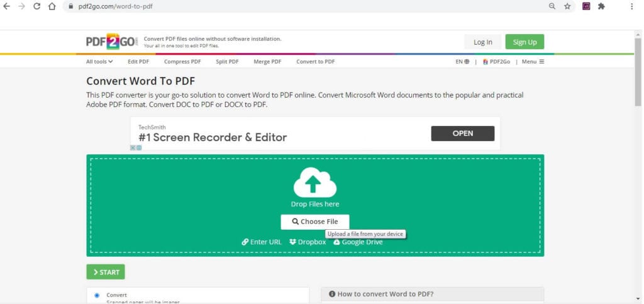Click the Google Drive upload option
The width and height of the screenshot is (644, 304).
(x=358, y=242)
